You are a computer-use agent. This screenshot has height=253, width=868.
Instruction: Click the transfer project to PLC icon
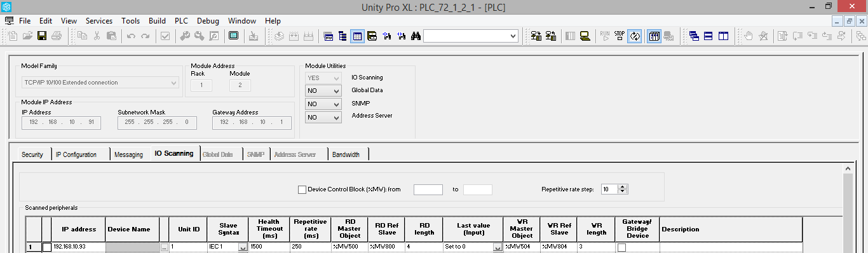tap(536, 36)
